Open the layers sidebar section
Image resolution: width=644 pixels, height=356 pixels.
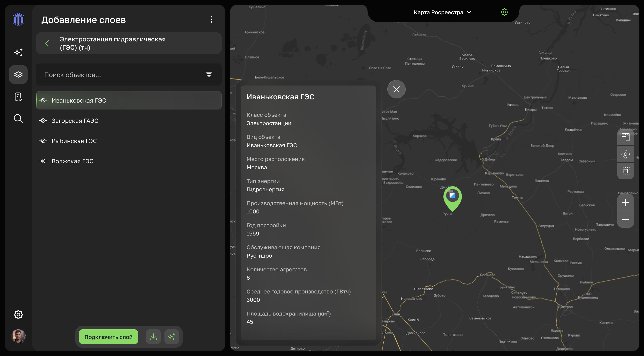click(18, 74)
